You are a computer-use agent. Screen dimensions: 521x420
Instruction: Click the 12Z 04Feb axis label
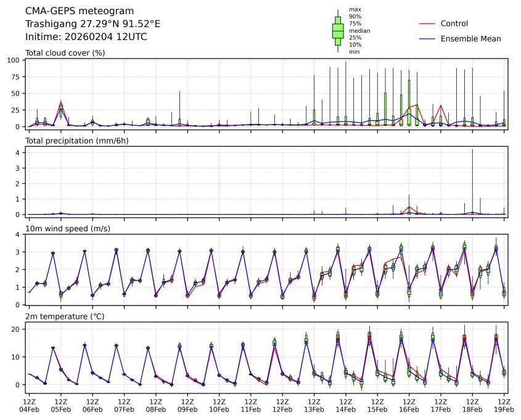[29, 405]
